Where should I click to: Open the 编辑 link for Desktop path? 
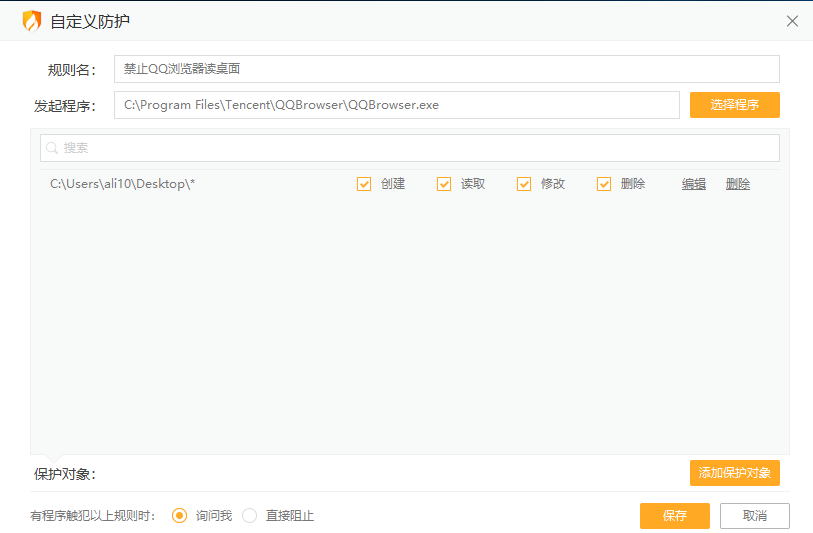[694, 184]
